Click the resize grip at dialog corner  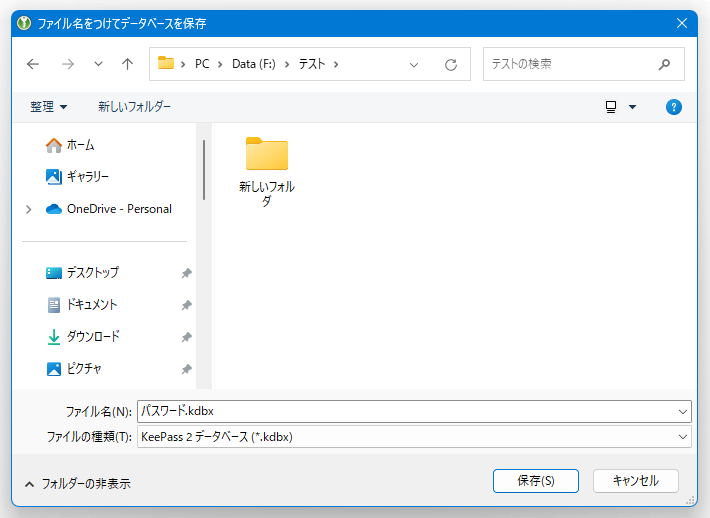coord(690,500)
